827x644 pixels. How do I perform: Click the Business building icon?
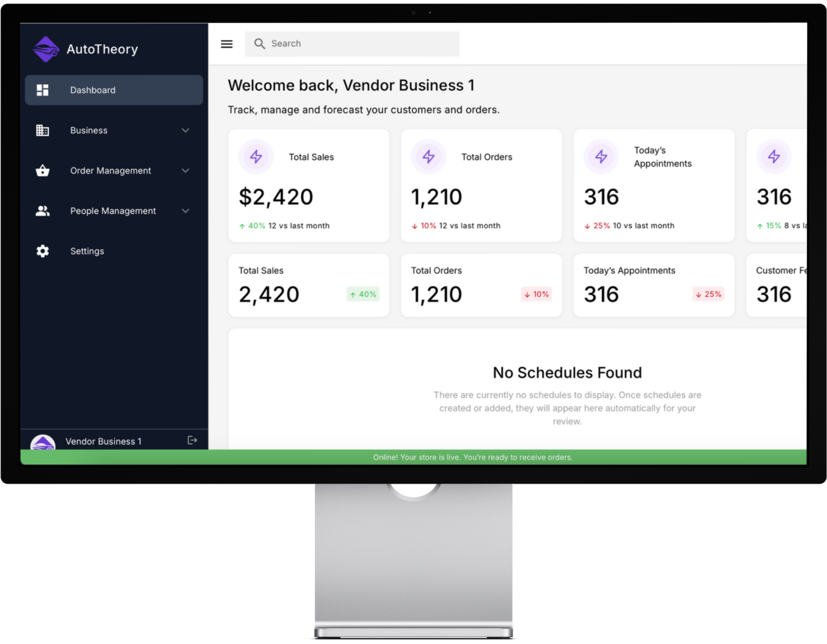[x=43, y=130]
